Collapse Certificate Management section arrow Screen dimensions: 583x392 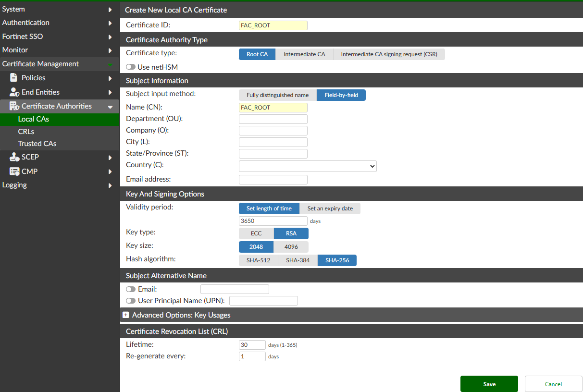110,64
